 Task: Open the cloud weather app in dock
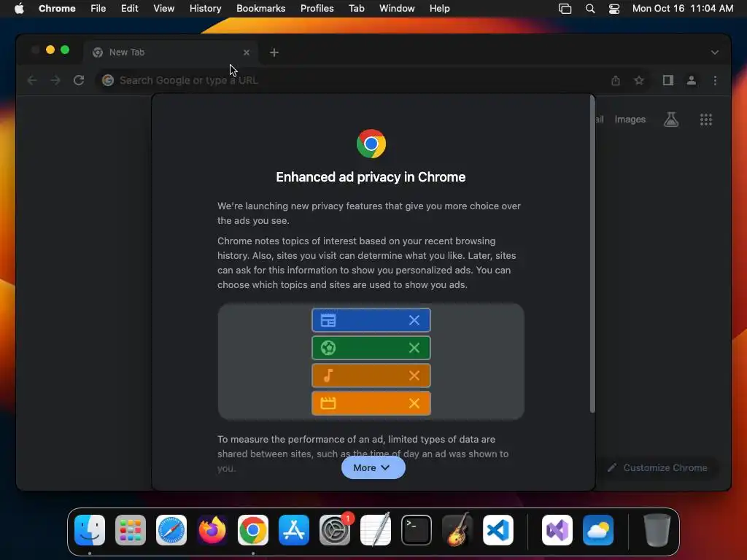click(x=598, y=530)
